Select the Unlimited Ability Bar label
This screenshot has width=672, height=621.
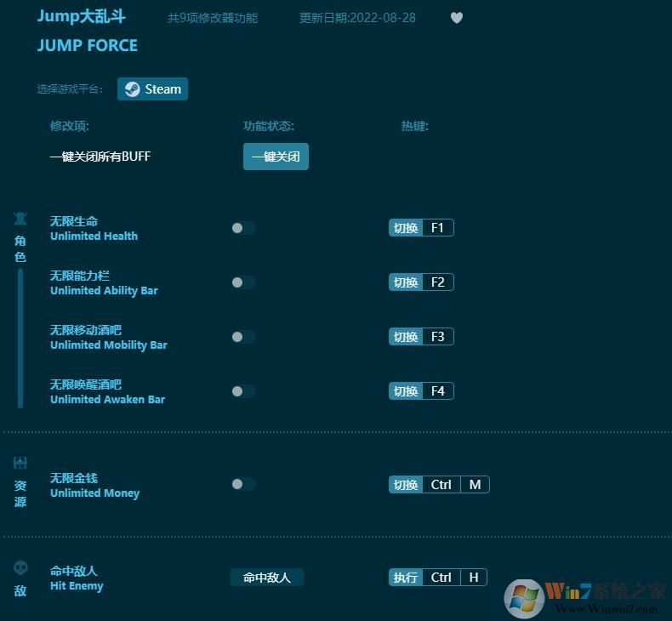pos(104,291)
